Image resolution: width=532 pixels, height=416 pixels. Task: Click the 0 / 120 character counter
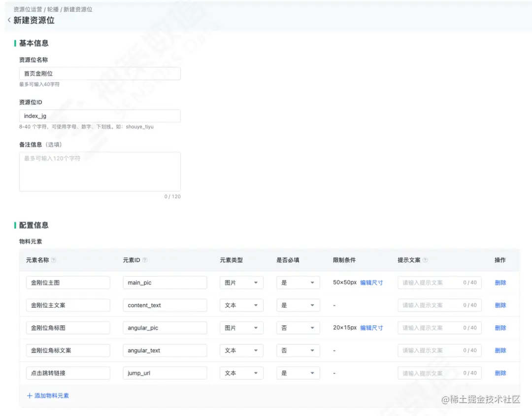pos(172,197)
